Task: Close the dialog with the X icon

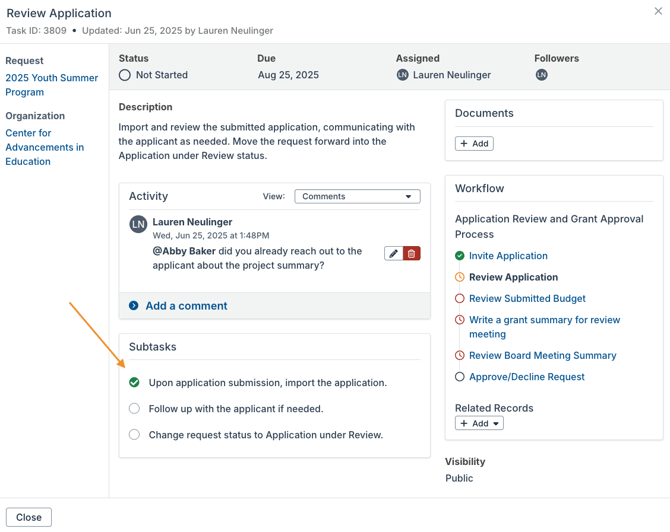Action: point(656,13)
